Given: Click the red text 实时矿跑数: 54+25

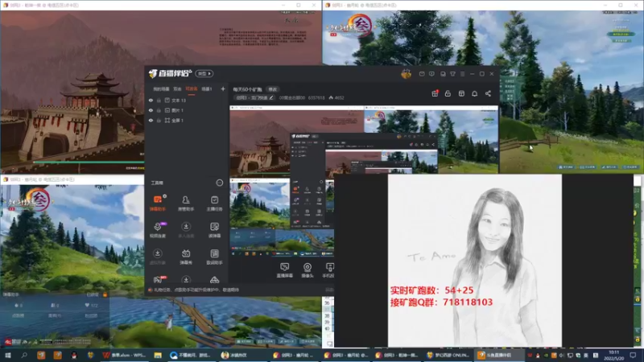Looking at the screenshot, I should pyautogui.click(x=431, y=290).
